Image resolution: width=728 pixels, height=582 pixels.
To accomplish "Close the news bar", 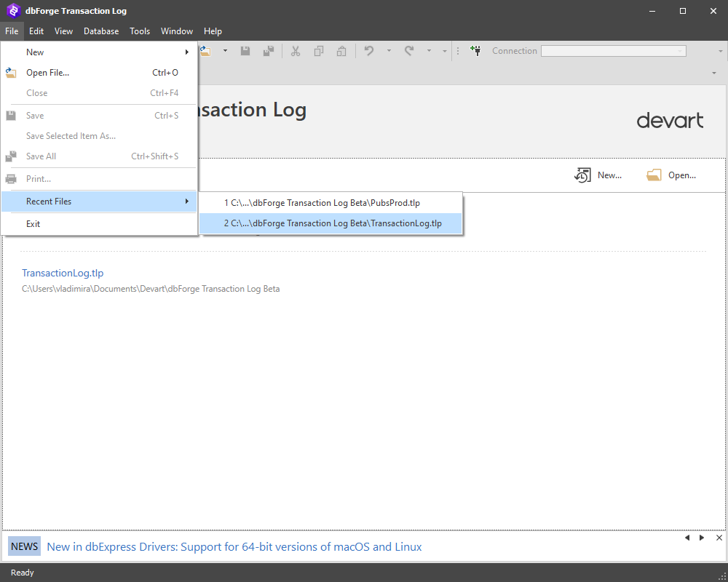I will (719, 538).
